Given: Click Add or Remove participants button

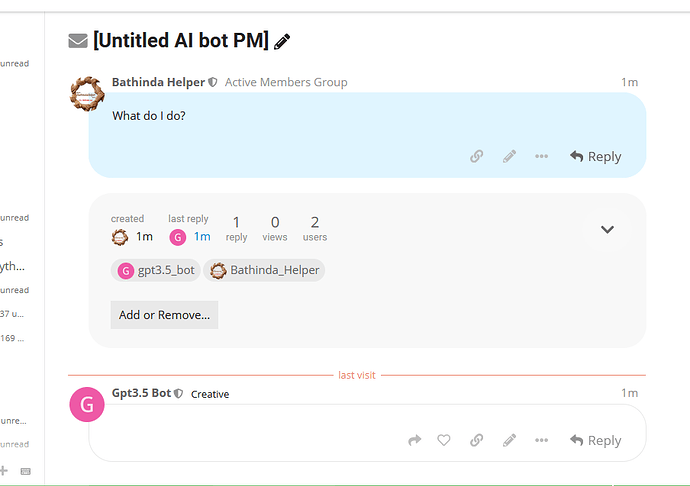Looking at the screenshot, I should pos(164,315).
